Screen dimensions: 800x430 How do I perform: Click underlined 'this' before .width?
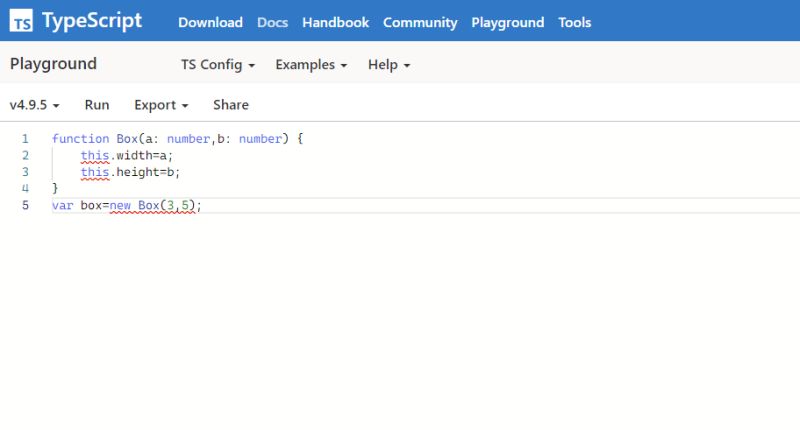[95, 156]
